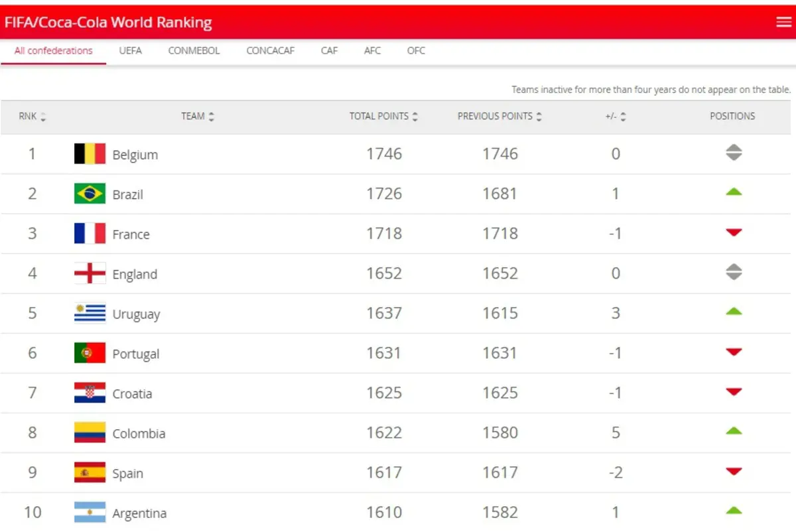Click the Belgium flag icon
This screenshot has height=532, width=796.
(x=90, y=154)
